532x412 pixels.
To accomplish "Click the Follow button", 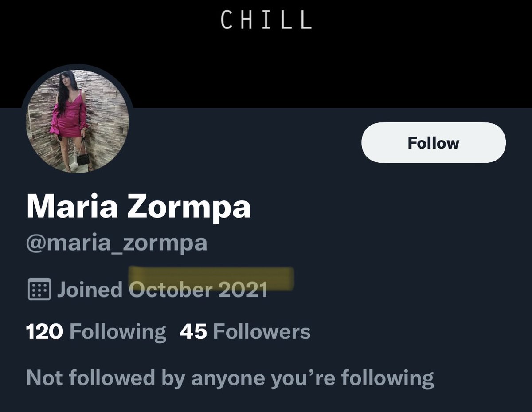I will click(x=434, y=143).
